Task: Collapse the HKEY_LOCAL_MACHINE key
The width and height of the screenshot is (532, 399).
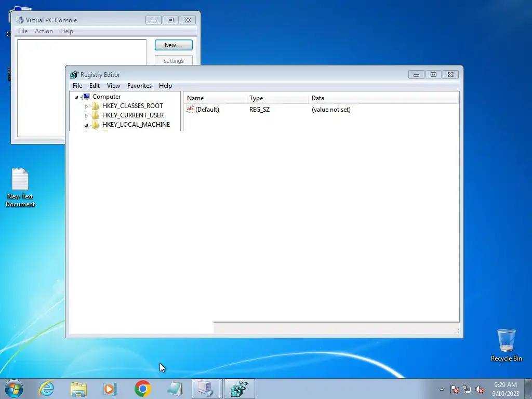Action: pyautogui.click(x=86, y=125)
